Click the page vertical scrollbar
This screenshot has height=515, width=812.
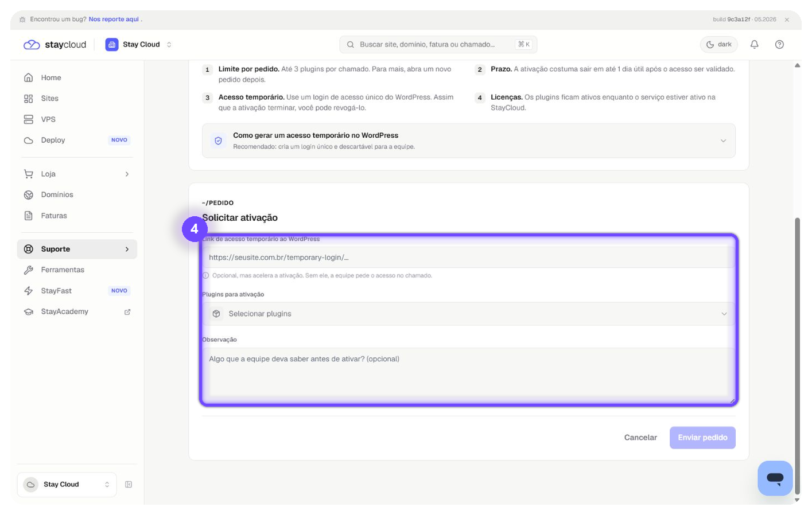(797, 356)
